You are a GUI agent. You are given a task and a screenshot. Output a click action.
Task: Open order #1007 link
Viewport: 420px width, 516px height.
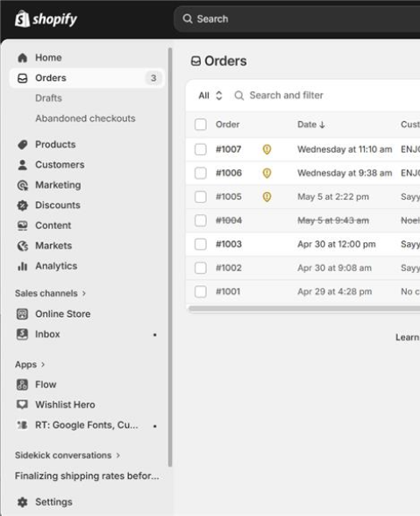[x=229, y=149]
